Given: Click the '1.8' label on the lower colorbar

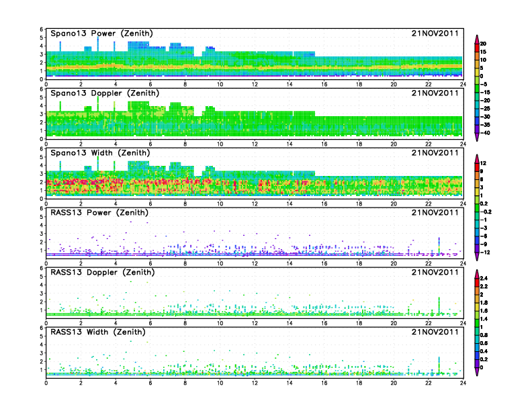Looking at the screenshot, I should 484,303.
